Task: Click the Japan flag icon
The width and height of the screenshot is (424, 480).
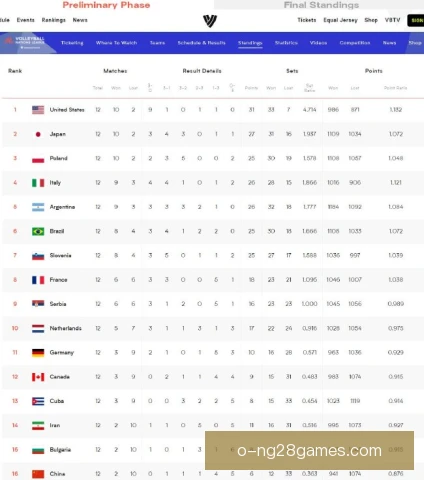Action: (38, 134)
